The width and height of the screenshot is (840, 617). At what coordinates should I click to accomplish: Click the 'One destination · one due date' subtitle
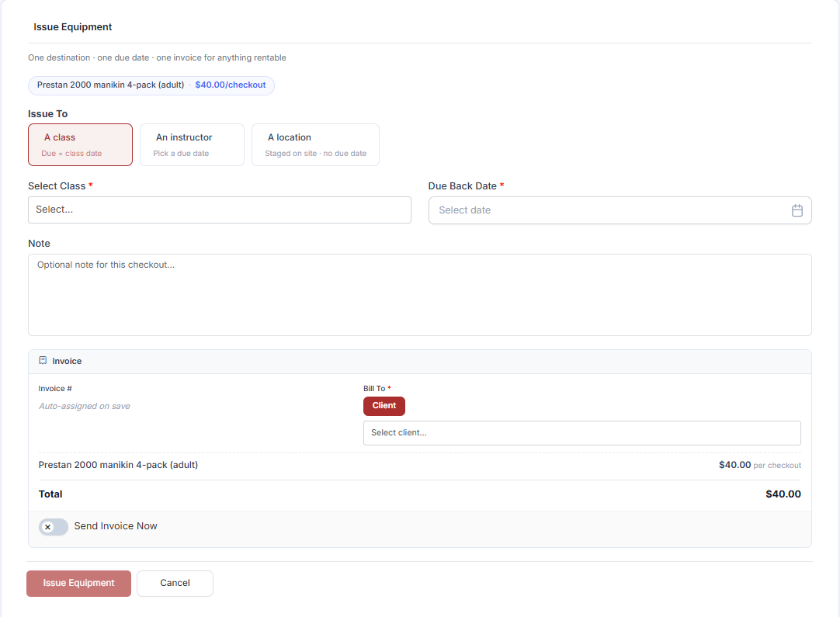[x=157, y=57]
